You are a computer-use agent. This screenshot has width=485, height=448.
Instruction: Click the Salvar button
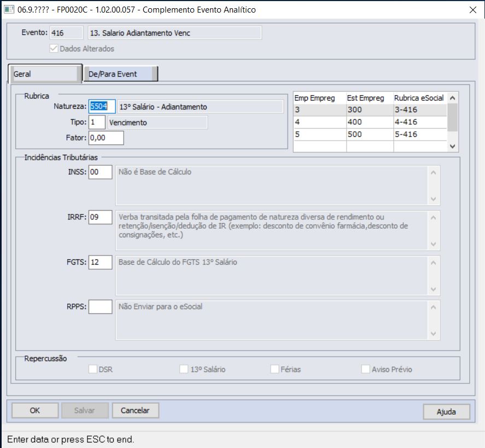84,410
